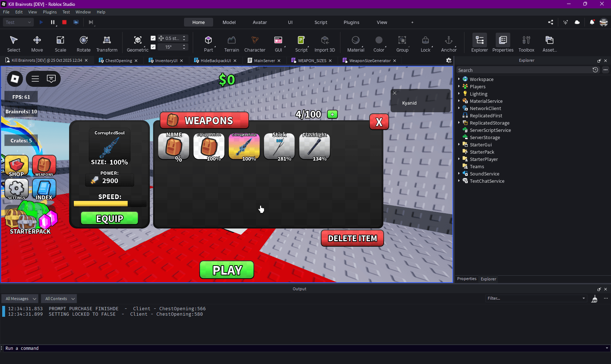This screenshot has width=611, height=364.
Task: Open the in-game chat icon
Action: (x=51, y=78)
